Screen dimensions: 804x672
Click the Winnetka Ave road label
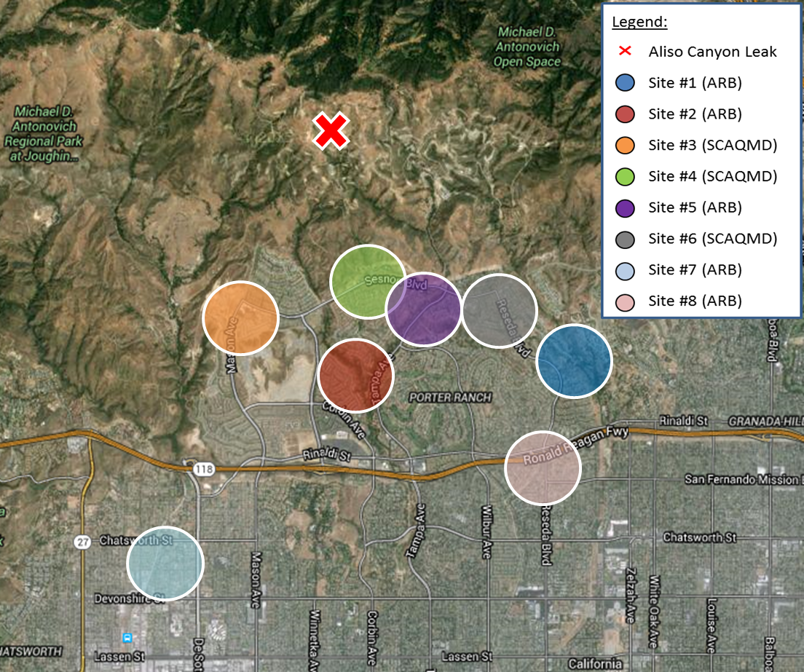[x=314, y=641]
